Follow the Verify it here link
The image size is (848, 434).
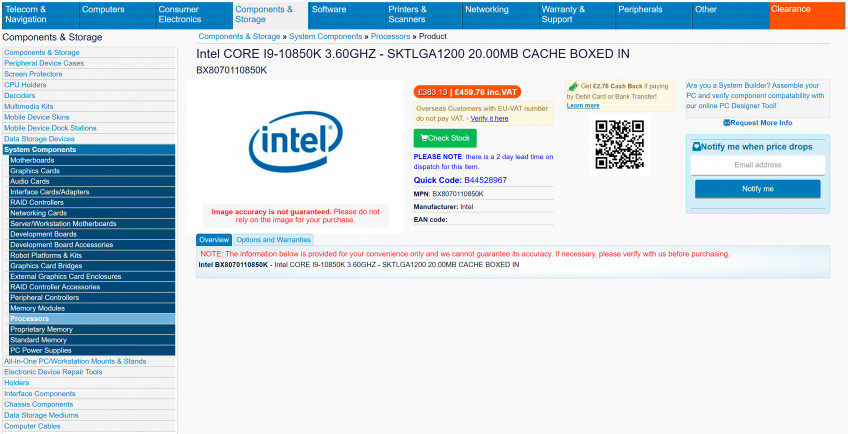[x=489, y=119]
